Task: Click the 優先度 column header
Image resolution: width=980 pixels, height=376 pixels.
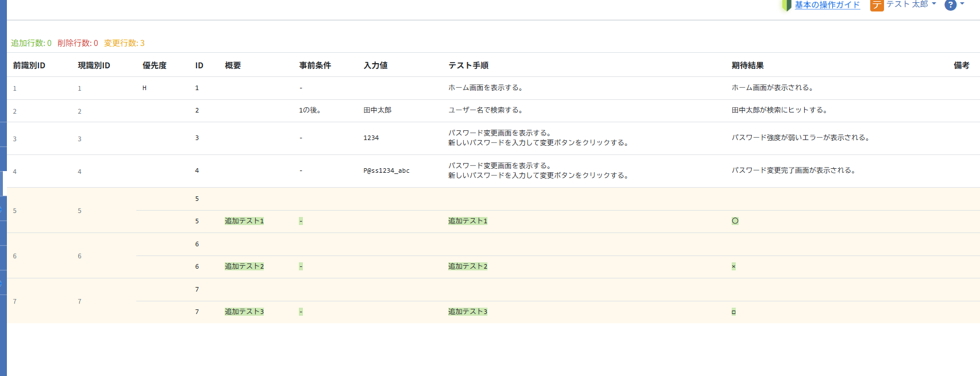Action: click(x=155, y=65)
